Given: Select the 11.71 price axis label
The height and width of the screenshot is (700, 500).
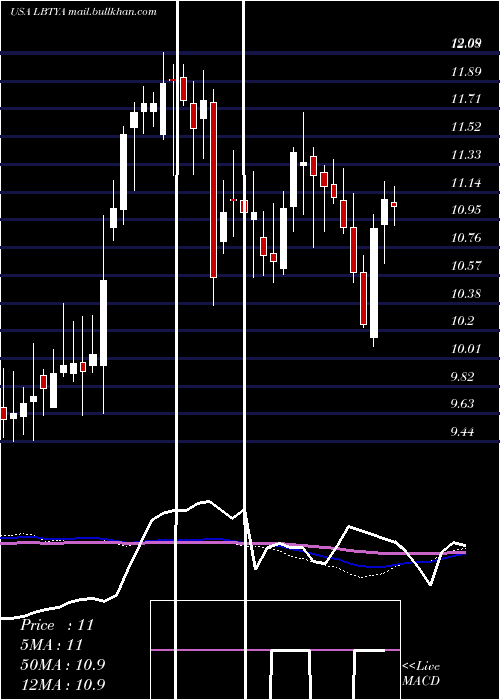Looking at the screenshot, I should [466, 99].
